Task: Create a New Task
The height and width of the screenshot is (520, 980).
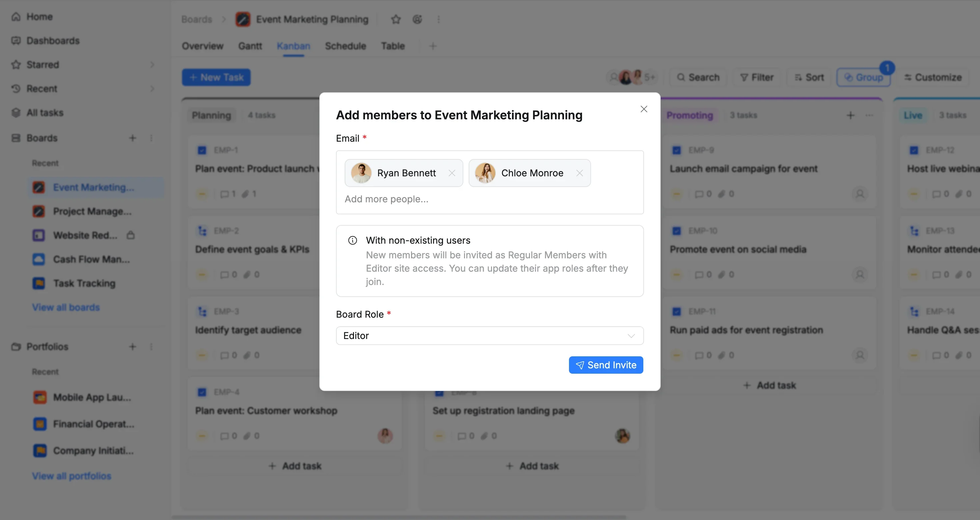Action: point(216,77)
